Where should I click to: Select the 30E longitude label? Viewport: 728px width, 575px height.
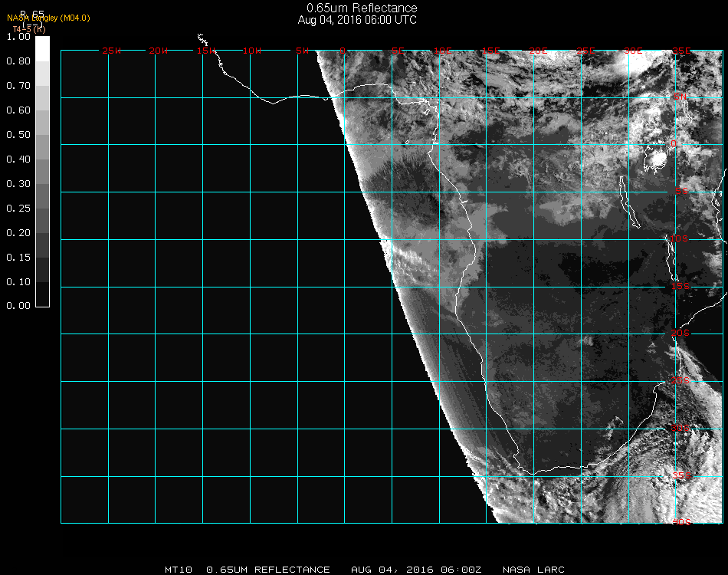pyautogui.click(x=633, y=51)
